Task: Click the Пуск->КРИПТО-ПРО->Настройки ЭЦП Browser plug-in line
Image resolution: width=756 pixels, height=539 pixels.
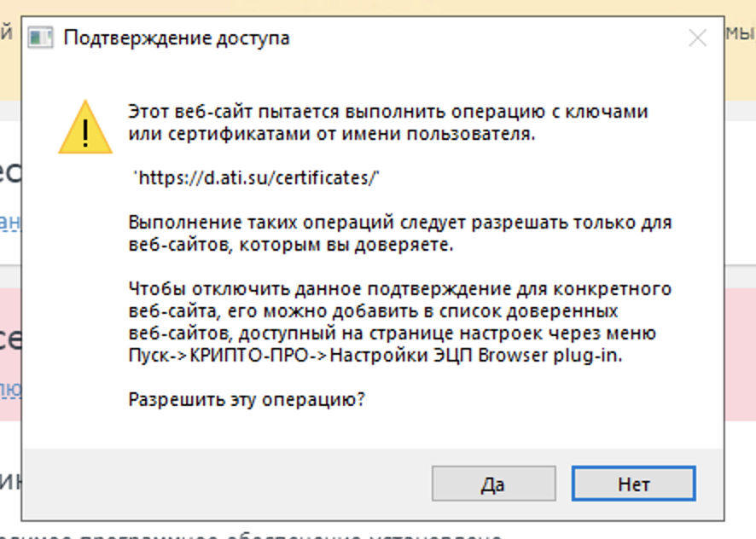Action: [375, 356]
